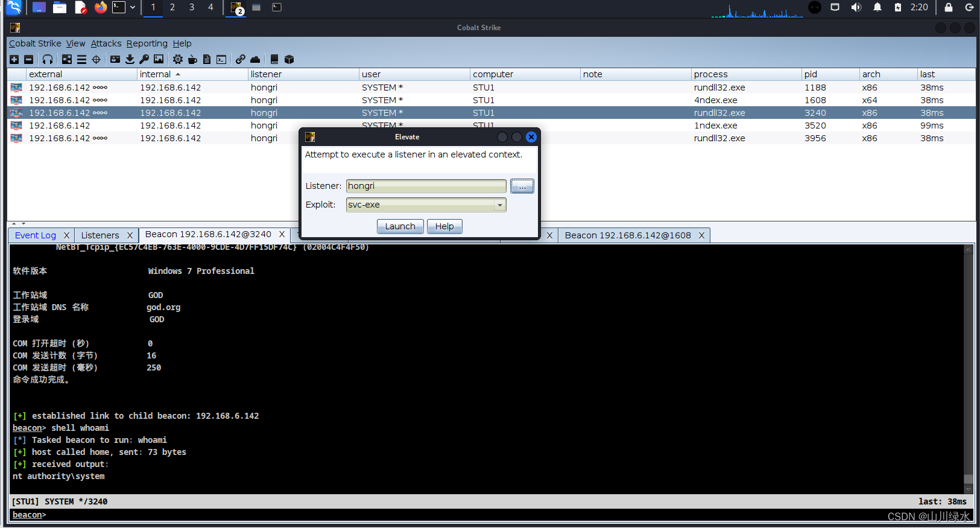Click the coffee cup Java applet attack icon
This screenshot has height=528, width=980.
(x=192, y=59)
